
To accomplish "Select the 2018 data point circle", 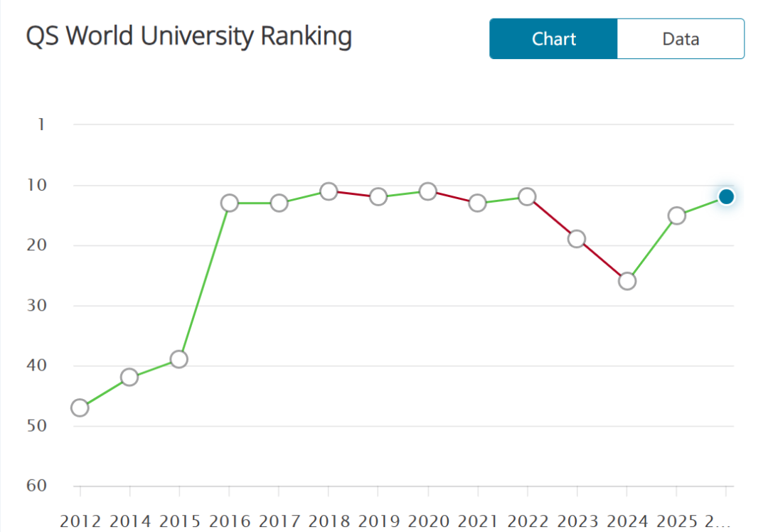I will 329,191.
